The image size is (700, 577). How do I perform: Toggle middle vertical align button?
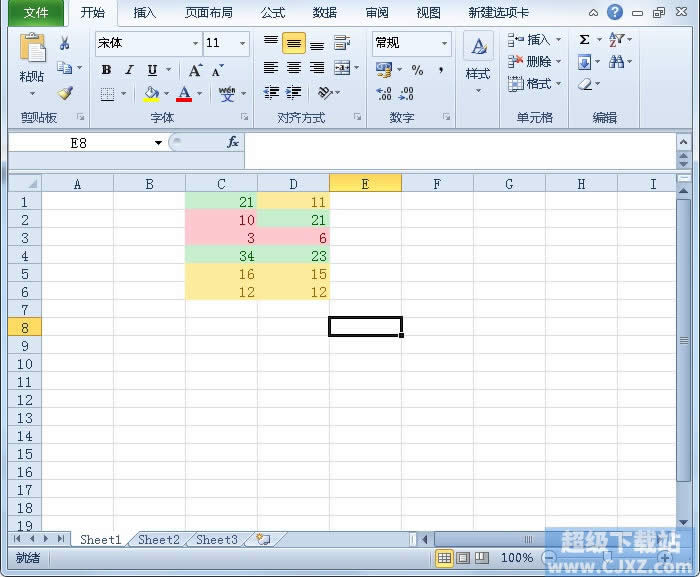click(294, 43)
